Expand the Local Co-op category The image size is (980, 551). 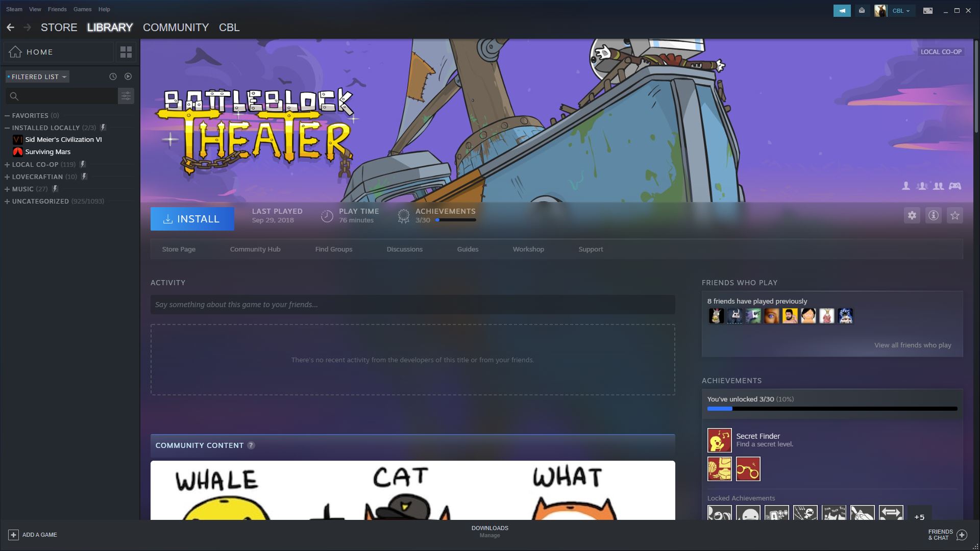[7, 164]
